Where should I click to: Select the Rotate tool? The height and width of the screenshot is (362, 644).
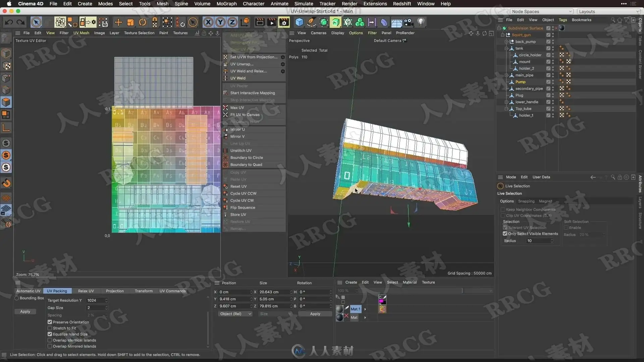143,22
